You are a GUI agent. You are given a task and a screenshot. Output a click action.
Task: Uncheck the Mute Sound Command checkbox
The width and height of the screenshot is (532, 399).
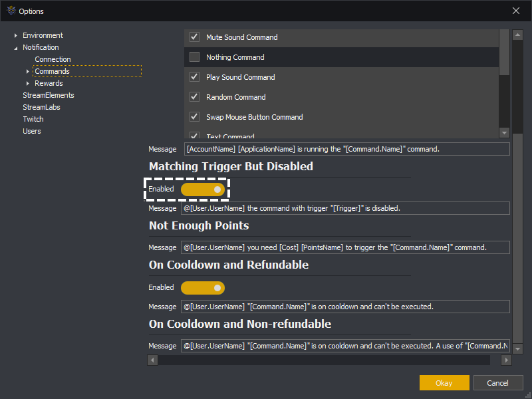coord(194,37)
